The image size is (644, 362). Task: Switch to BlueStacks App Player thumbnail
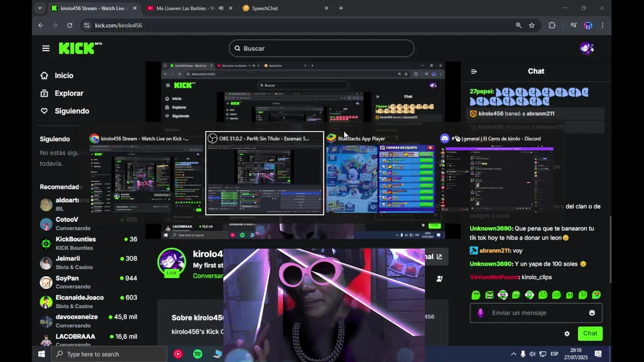pyautogui.click(x=380, y=173)
